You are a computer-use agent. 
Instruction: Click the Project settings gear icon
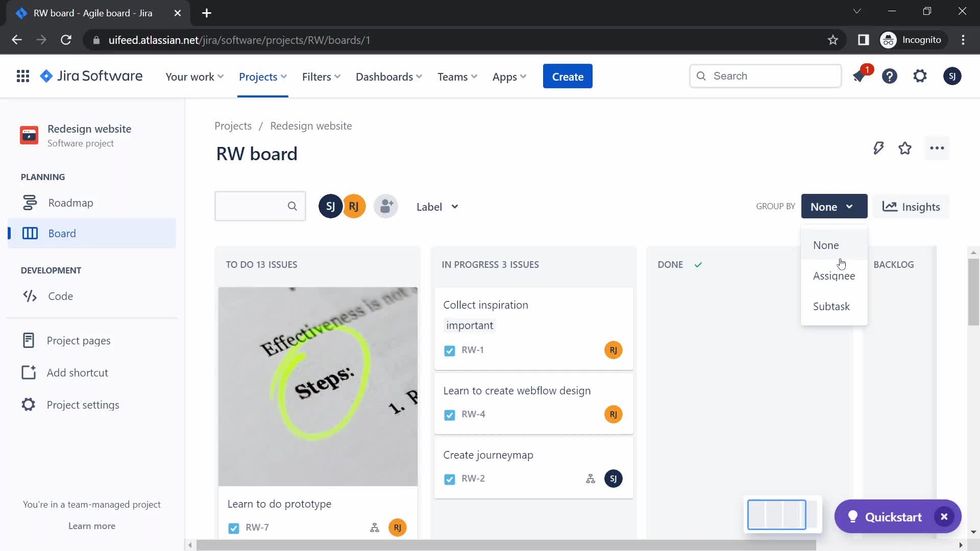pos(28,405)
